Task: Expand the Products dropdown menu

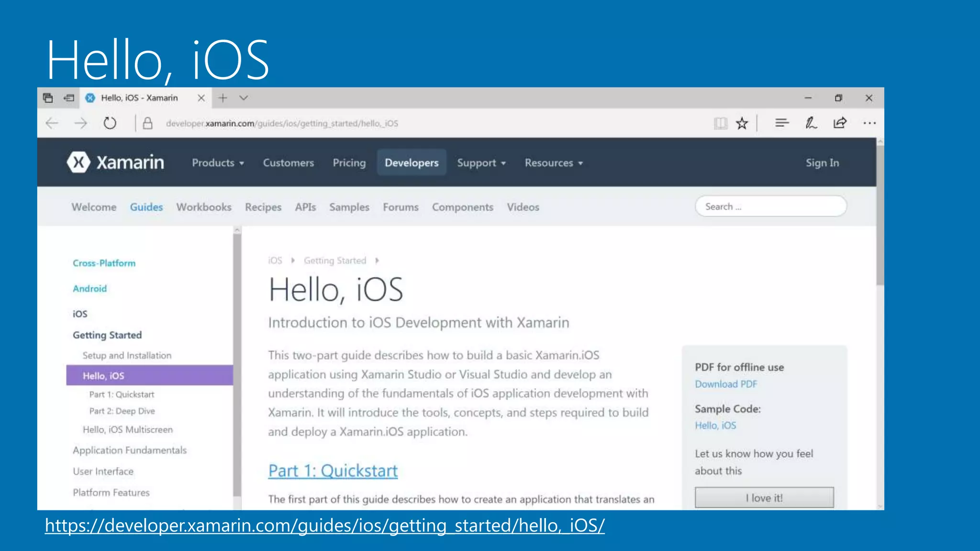Action: click(x=218, y=163)
